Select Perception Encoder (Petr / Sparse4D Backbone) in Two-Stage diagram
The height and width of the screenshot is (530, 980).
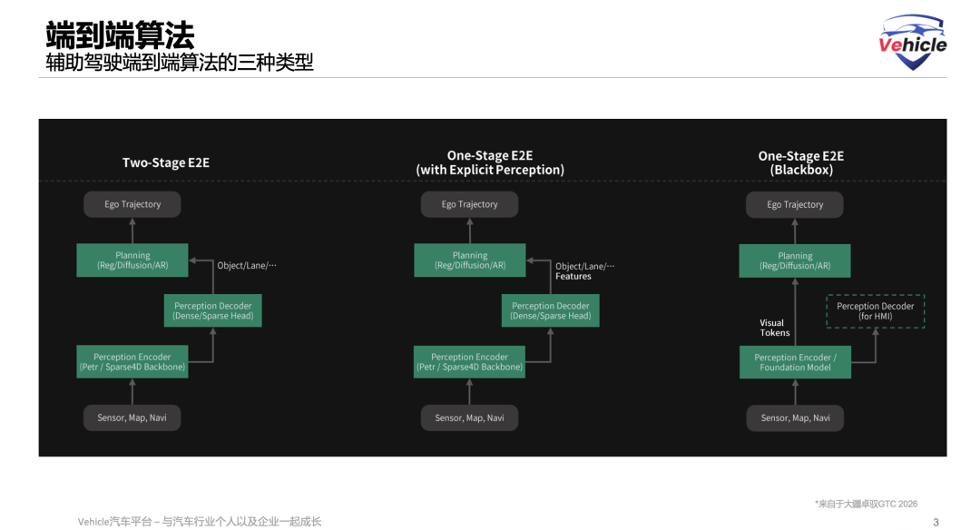pyautogui.click(x=132, y=362)
